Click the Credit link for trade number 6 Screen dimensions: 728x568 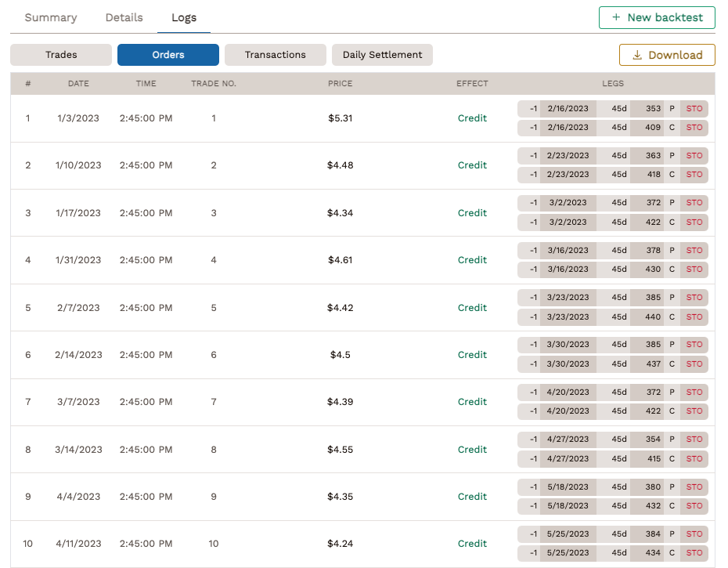pyautogui.click(x=472, y=355)
